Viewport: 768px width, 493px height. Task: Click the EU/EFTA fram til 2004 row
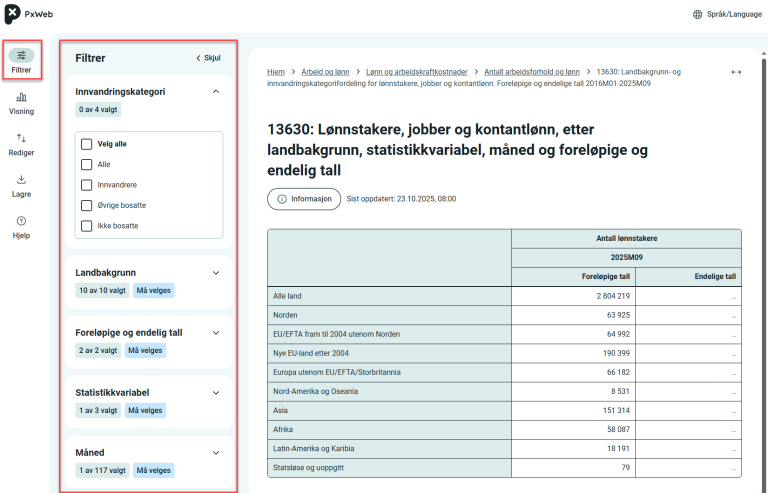pos(389,334)
